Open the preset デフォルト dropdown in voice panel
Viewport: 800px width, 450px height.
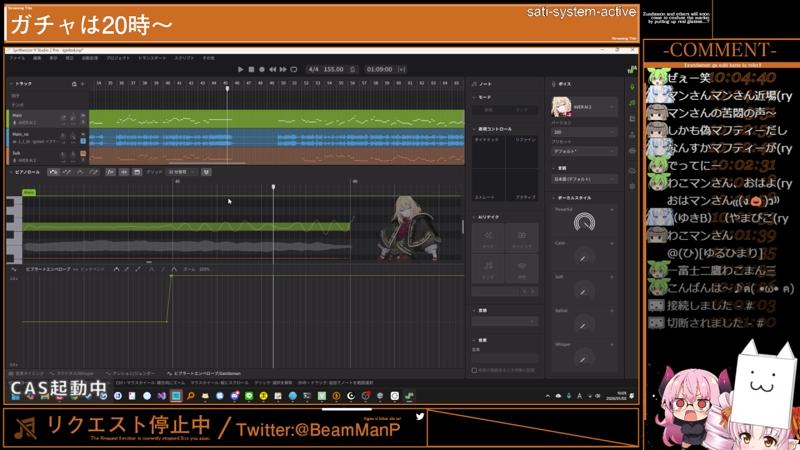(x=586, y=150)
